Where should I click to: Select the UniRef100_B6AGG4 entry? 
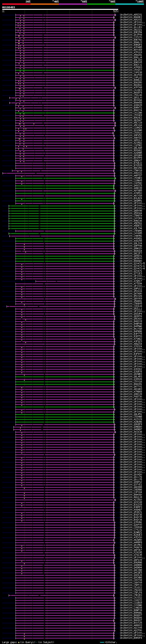[x=131, y=251]
